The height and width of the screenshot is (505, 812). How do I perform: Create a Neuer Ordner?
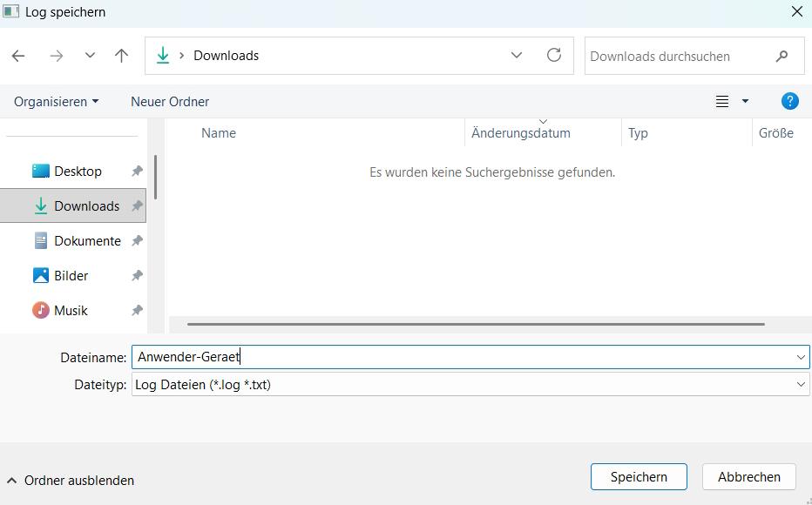pos(170,101)
